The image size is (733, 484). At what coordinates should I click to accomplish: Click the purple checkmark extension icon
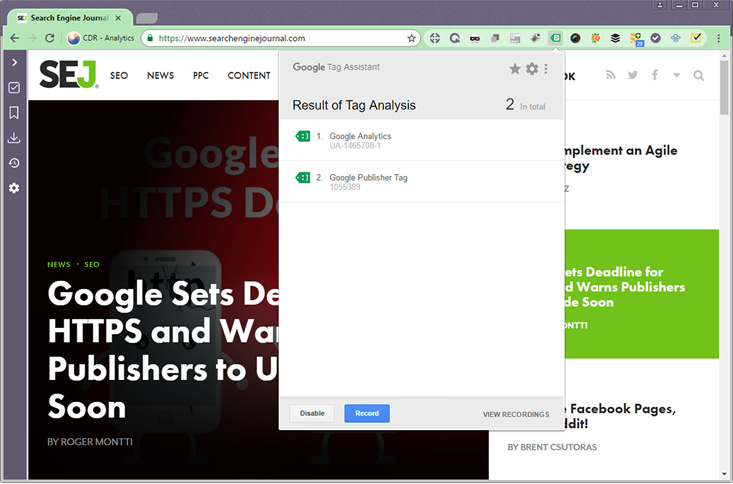pyautogui.click(x=656, y=38)
